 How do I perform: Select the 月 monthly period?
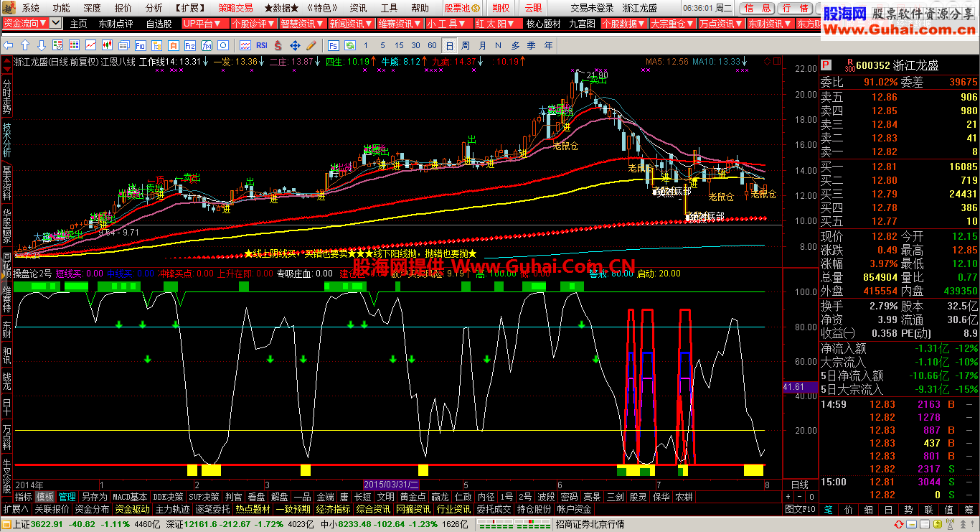pyautogui.click(x=482, y=45)
